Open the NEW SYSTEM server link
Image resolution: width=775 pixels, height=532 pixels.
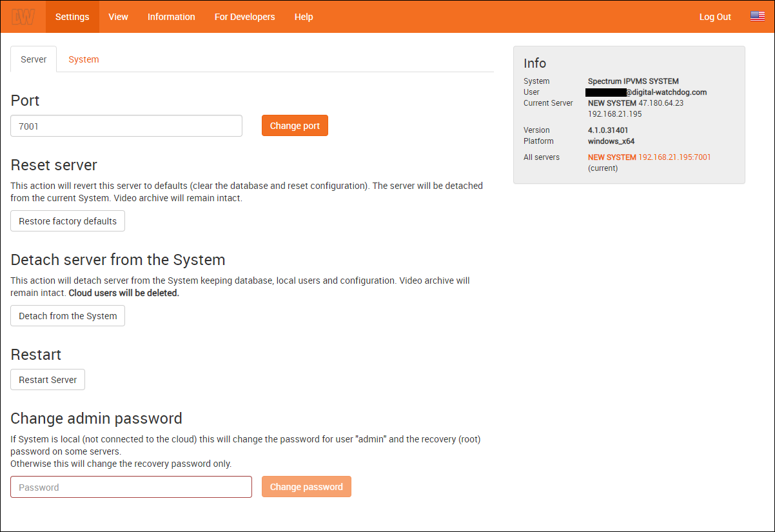[x=649, y=157]
